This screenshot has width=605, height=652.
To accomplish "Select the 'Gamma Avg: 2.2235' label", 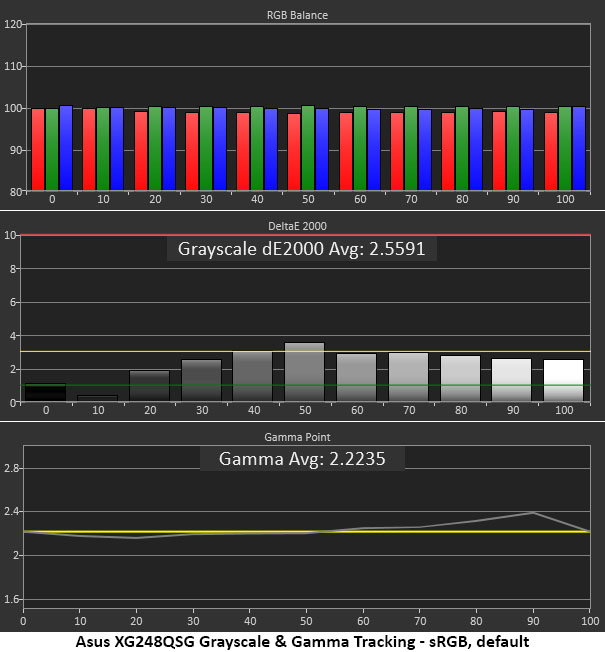I will tap(302, 459).
